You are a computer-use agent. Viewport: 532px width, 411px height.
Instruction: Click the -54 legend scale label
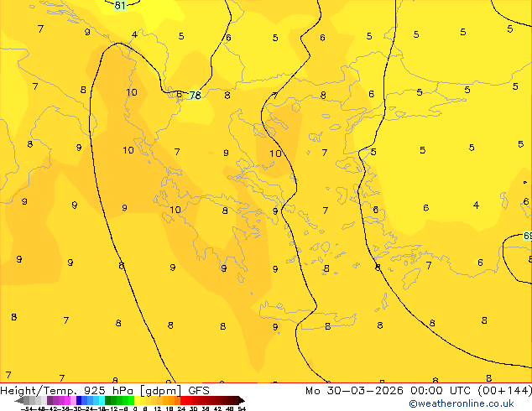pyautogui.click(x=28, y=408)
